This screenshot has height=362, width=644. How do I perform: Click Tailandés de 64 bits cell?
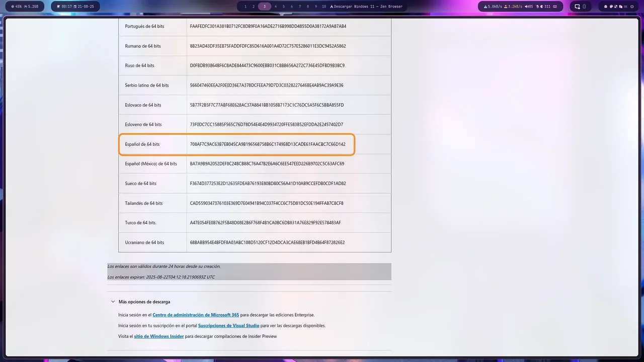(152, 203)
